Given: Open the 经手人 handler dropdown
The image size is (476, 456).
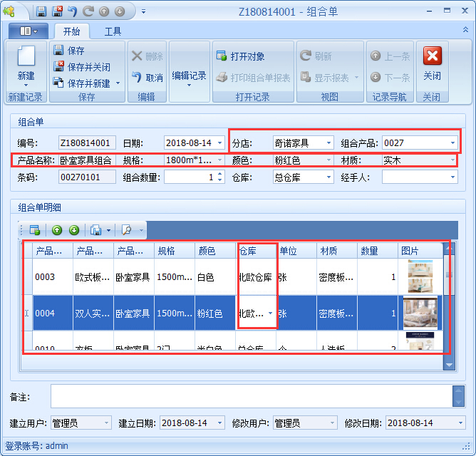Looking at the screenshot, I should pyautogui.click(x=452, y=177).
